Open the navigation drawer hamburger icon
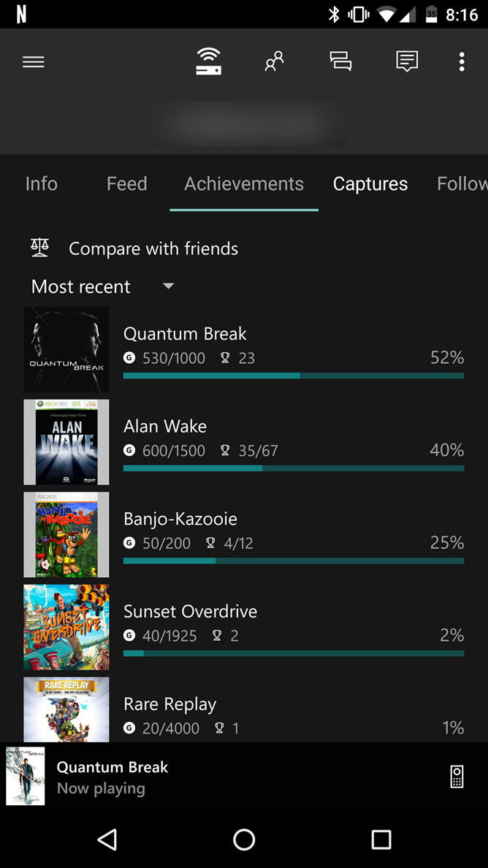 33,62
